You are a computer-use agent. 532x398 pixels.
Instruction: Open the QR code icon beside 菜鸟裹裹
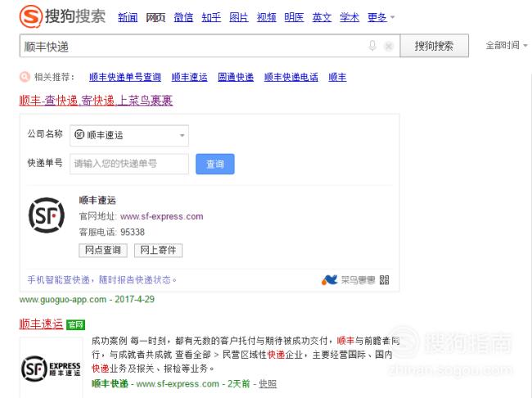point(384,280)
